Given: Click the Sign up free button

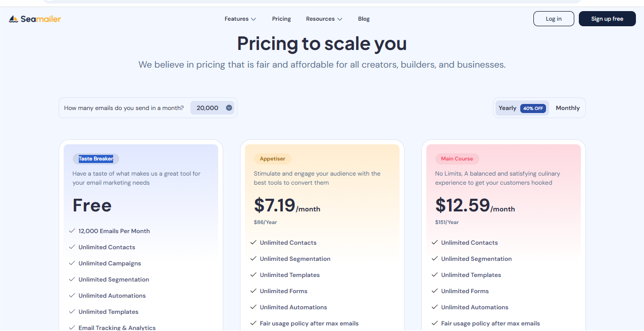Looking at the screenshot, I should pyautogui.click(x=607, y=19).
